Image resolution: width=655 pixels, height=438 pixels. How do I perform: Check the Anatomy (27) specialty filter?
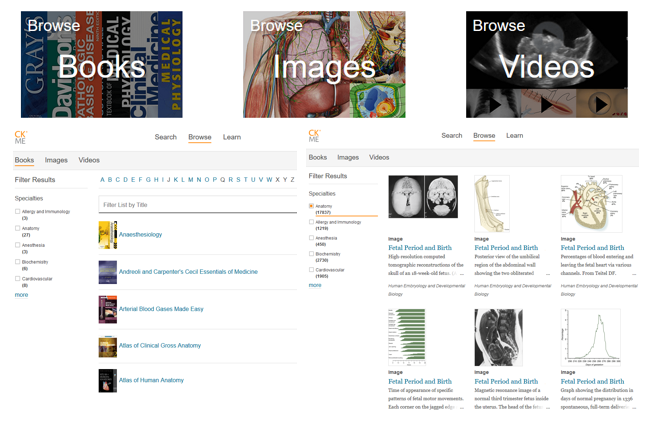18,229
